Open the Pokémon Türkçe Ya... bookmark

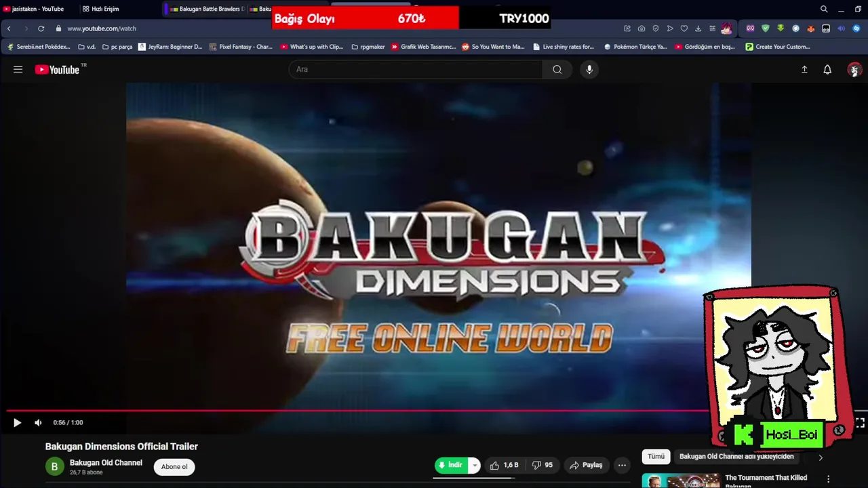point(635,47)
